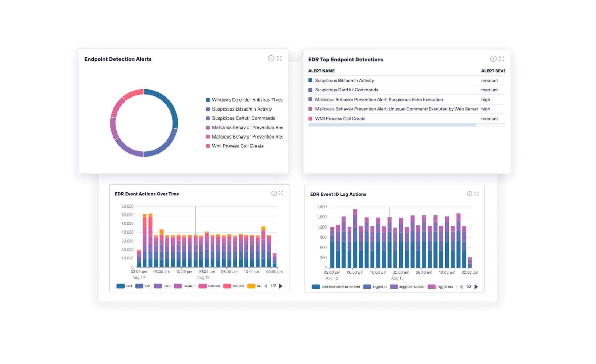Screen dimensions: 596x364
Task: Toggle 'user-member-enumerated' series in Log Actions legend
Action: coord(336,287)
